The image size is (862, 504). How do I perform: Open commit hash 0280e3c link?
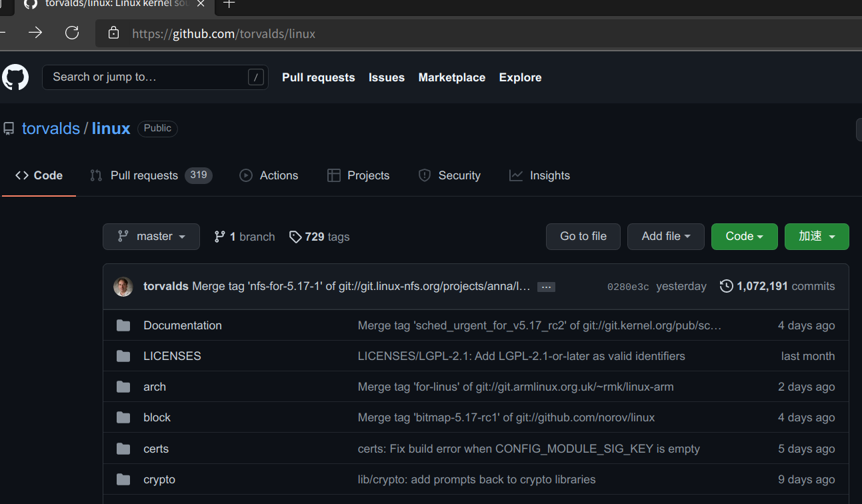click(x=627, y=287)
